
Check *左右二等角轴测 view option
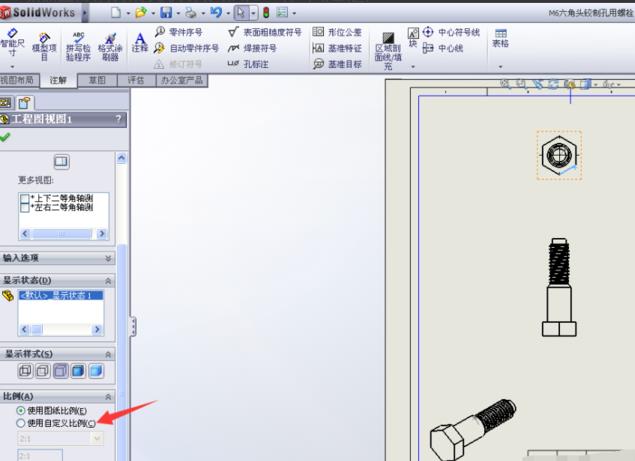[25, 207]
